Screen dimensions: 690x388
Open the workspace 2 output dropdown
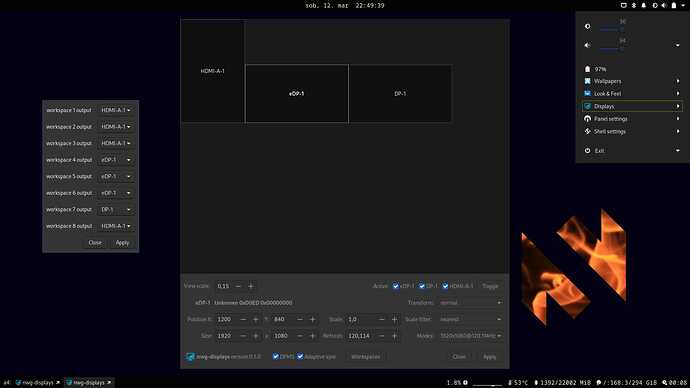116,127
